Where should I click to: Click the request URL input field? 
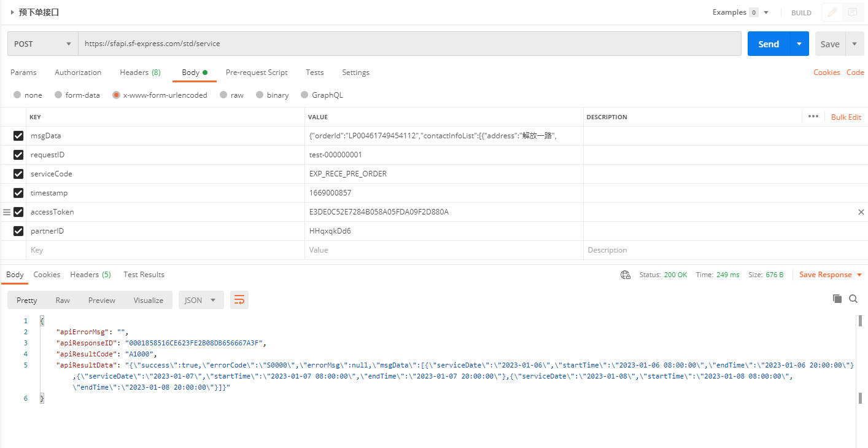[409, 44]
